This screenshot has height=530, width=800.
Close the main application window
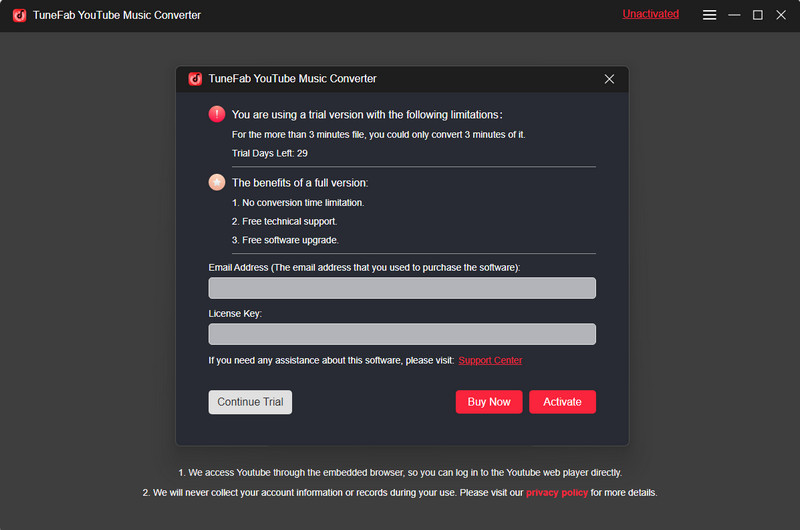tap(781, 15)
